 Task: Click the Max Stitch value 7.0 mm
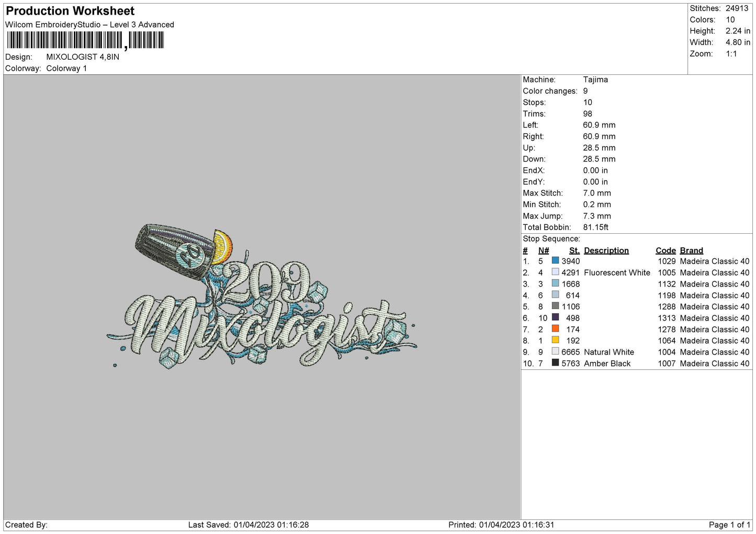(597, 193)
